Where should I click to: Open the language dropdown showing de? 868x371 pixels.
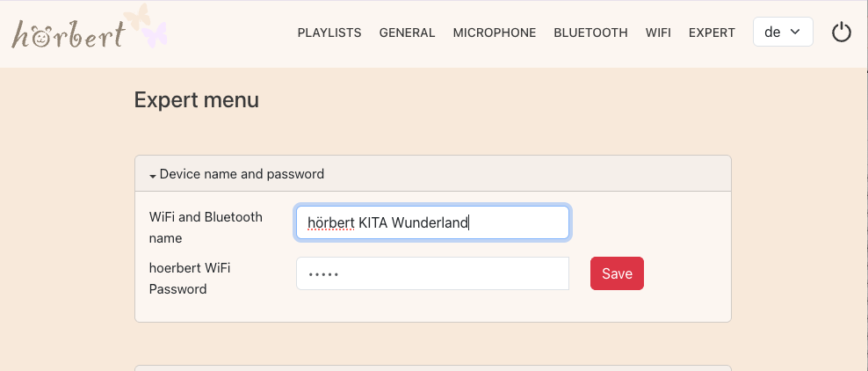tap(783, 33)
